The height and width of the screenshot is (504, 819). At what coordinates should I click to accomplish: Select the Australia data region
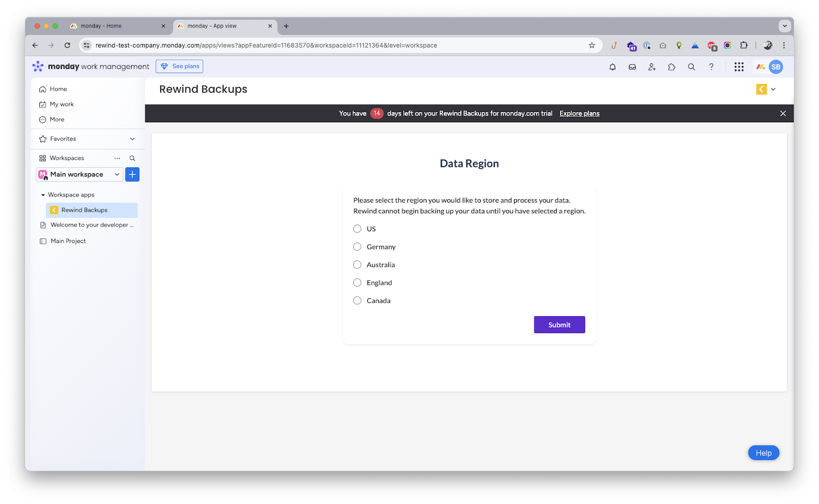click(357, 265)
